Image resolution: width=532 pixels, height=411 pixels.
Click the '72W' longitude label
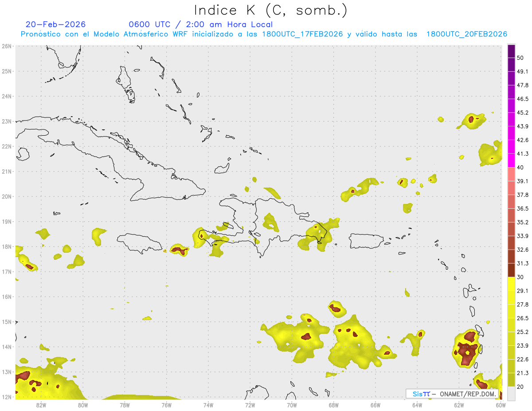pos(250,405)
